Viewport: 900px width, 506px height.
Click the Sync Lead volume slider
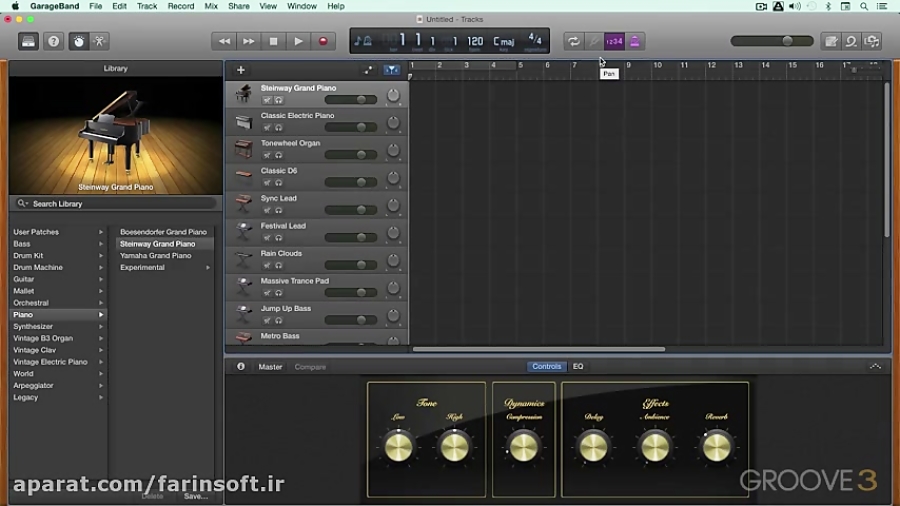click(351, 210)
